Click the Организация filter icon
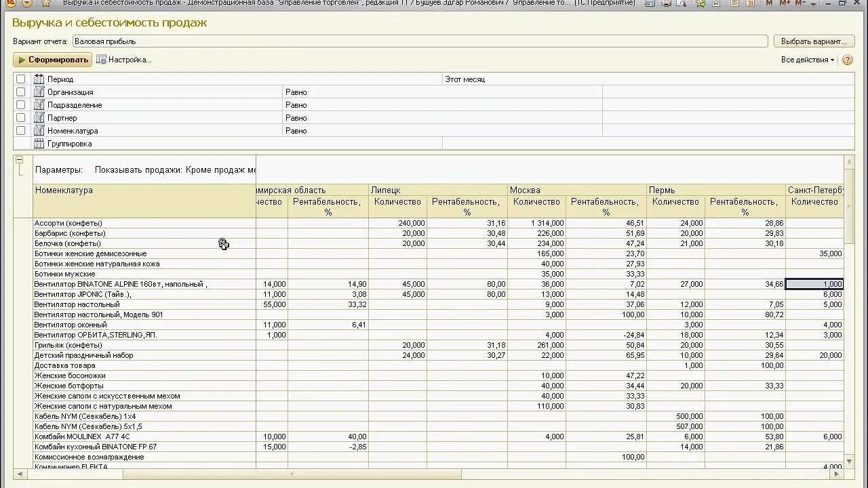 pos(39,92)
